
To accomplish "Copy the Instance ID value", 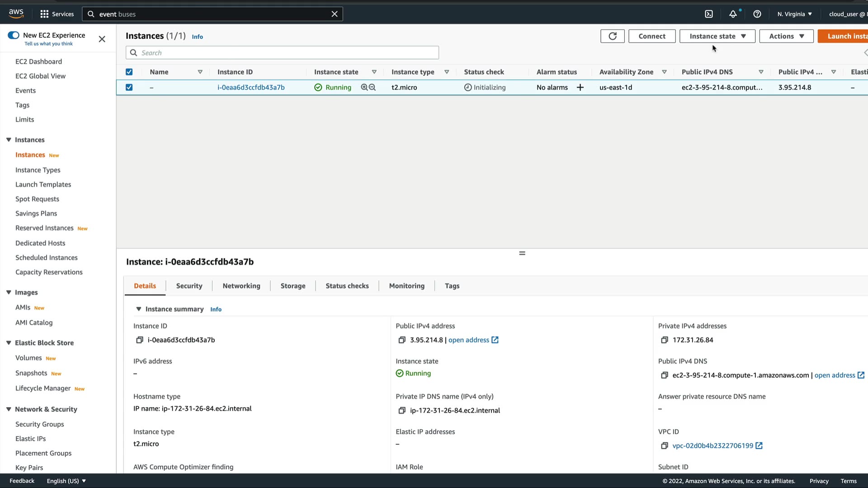I will click(140, 340).
